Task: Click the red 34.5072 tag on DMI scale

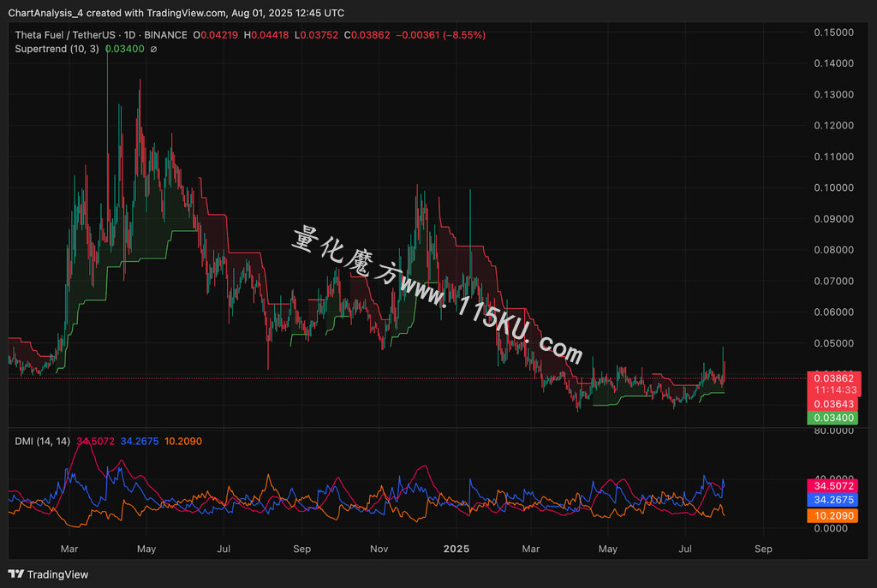Action: [833, 485]
